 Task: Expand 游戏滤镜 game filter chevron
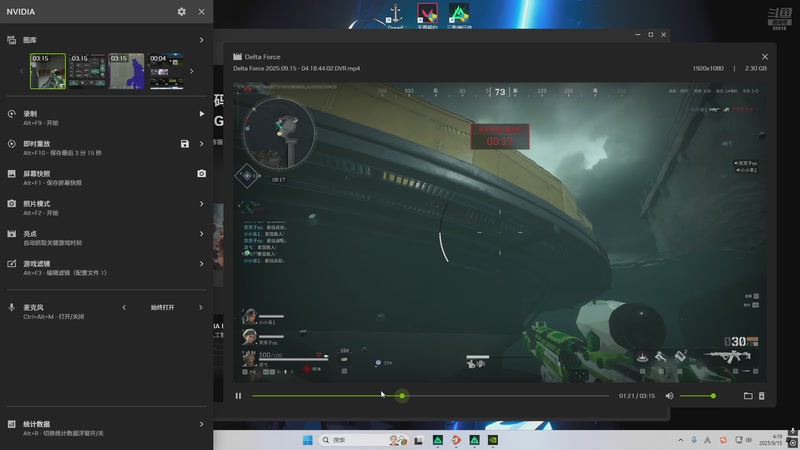(x=202, y=264)
